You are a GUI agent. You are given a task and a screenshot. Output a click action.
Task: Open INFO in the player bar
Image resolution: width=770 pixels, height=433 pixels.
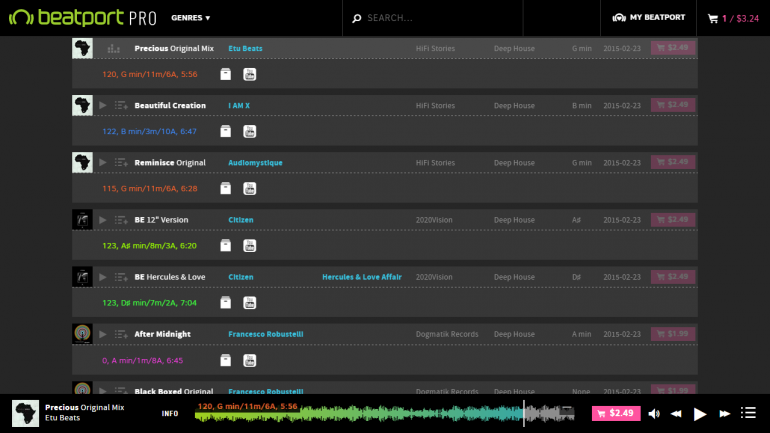point(170,413)
